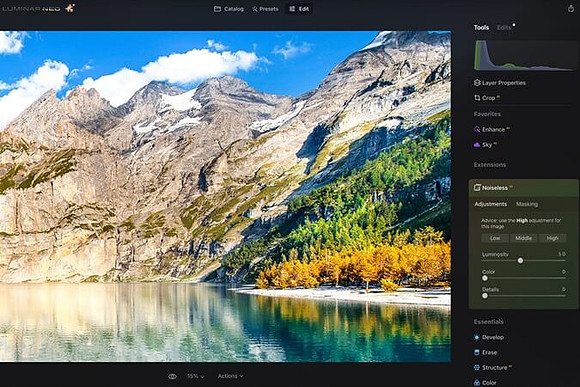
Task: Click the advice text about High adjustment
Action: click(x=521, y=223)
